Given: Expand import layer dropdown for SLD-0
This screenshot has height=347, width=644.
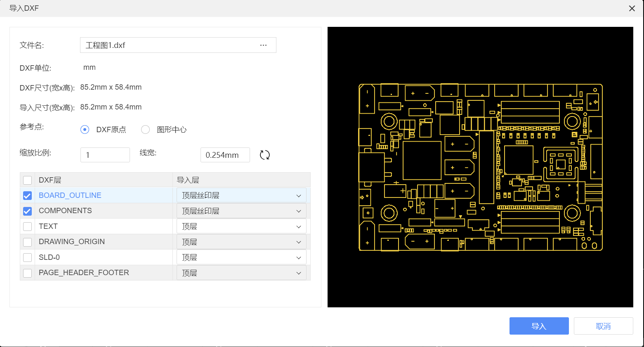Looking at the screenshot, I should [x=241, y=257].
